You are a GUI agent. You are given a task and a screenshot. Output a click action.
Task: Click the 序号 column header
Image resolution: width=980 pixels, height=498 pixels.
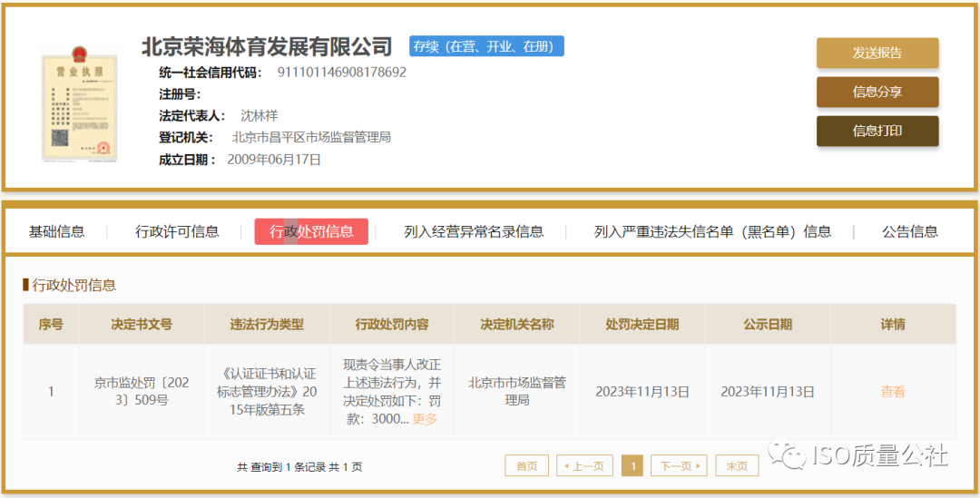click(51, 325)
